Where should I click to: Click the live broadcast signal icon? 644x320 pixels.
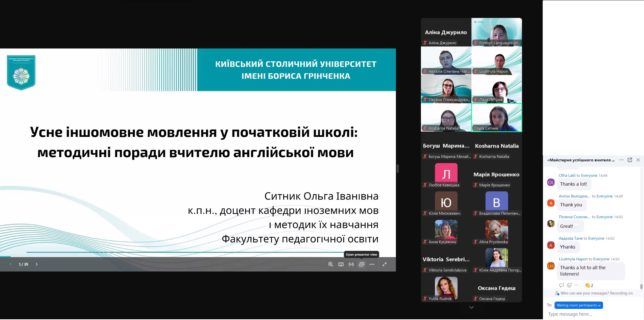tap(351, 264)
